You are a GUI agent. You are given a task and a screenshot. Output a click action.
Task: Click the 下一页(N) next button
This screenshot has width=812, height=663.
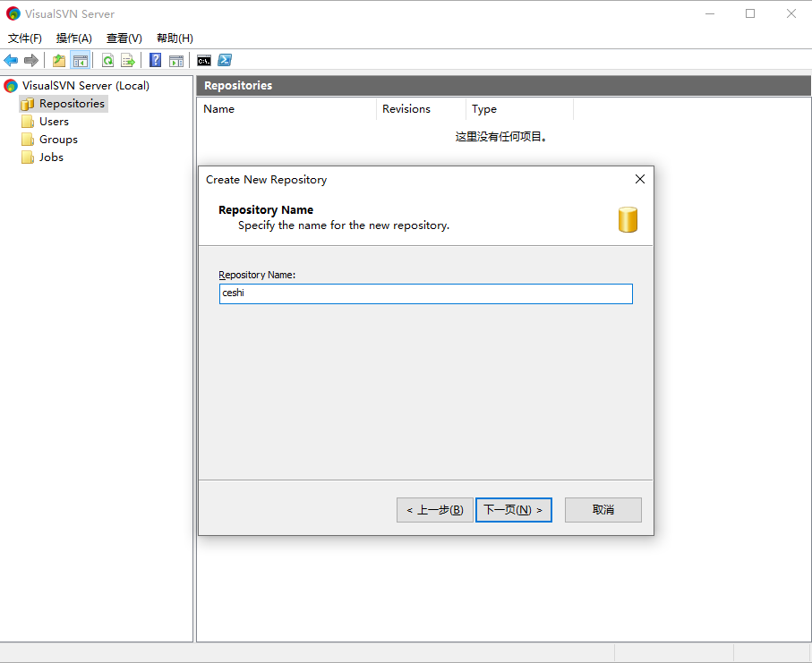(x=514, y=510)
